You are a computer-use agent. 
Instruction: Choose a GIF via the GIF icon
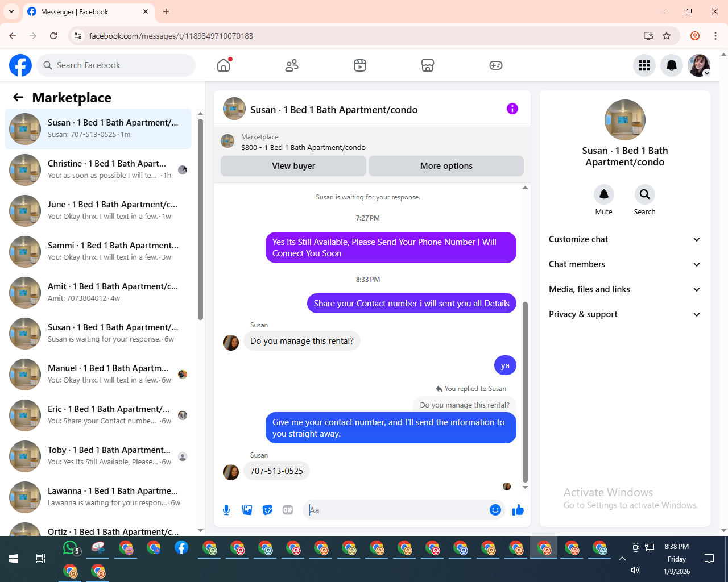pos(288,510)
